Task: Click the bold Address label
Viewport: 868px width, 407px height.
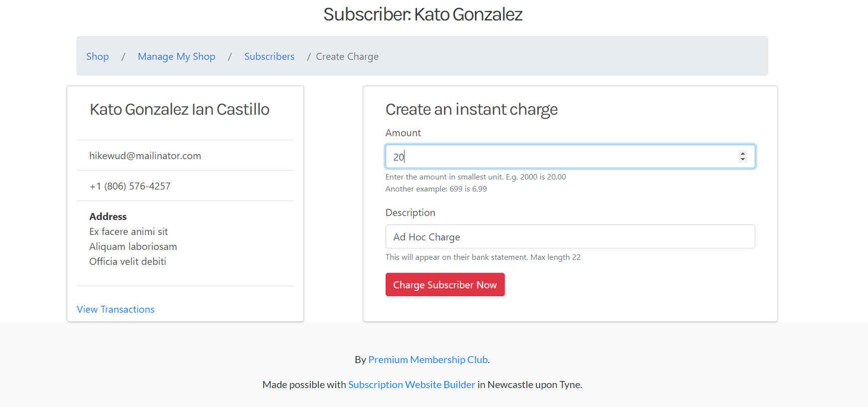Action: click(x=108, y=216)
